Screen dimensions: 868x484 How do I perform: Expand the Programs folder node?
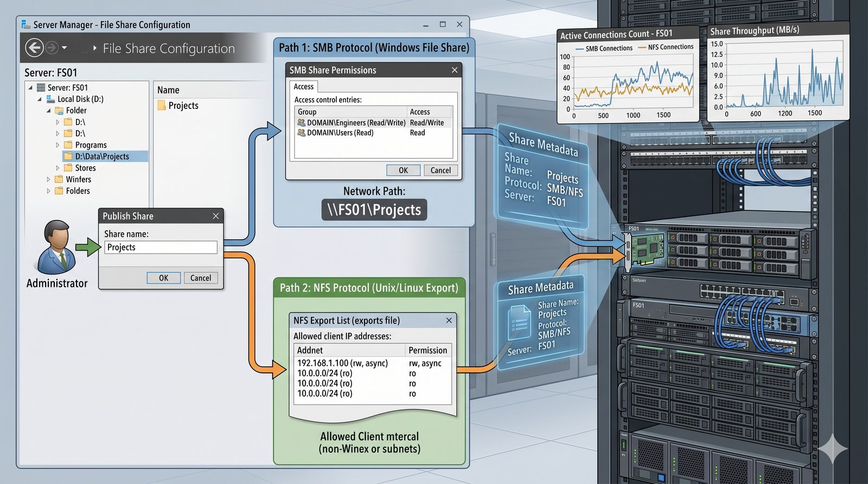58,145
